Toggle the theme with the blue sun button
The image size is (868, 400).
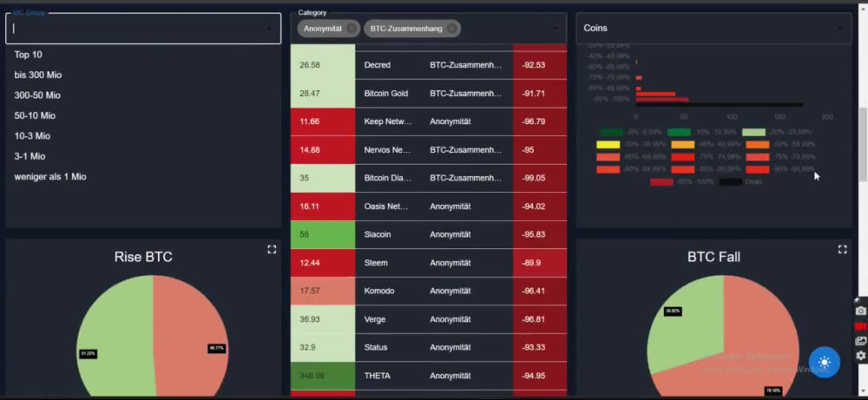pos(825,363)
